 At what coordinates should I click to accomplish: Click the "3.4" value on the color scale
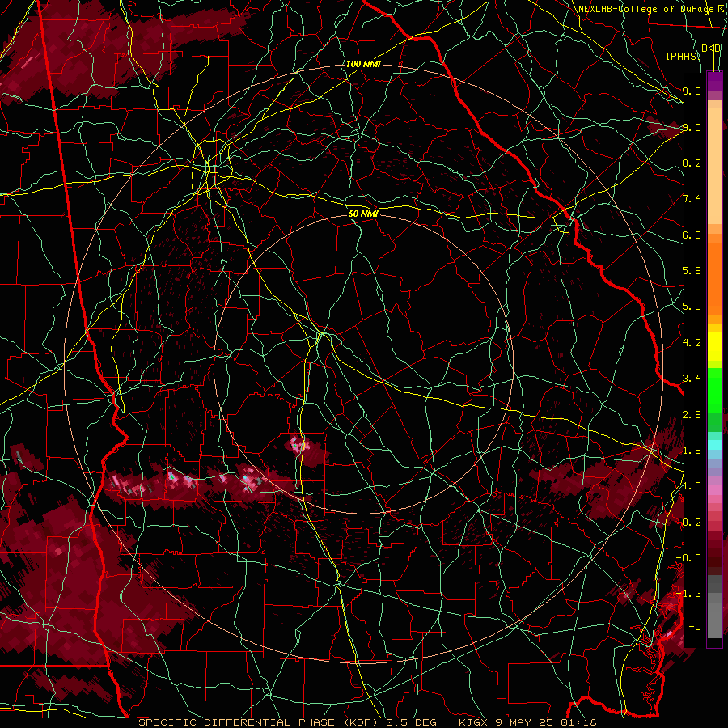pyautogui.click(x=692, y=379)
